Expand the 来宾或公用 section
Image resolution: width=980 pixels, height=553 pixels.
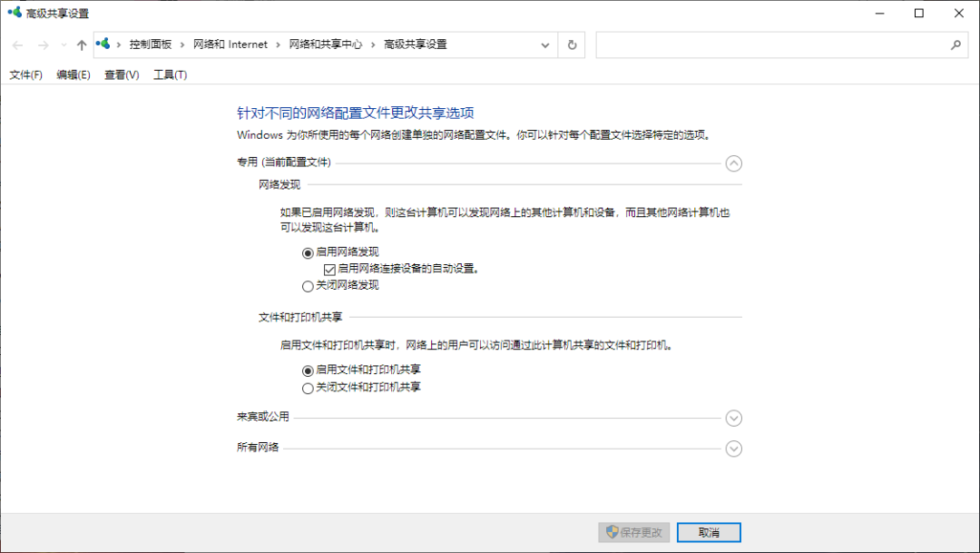pyautogui.click(x=734, y=418)
